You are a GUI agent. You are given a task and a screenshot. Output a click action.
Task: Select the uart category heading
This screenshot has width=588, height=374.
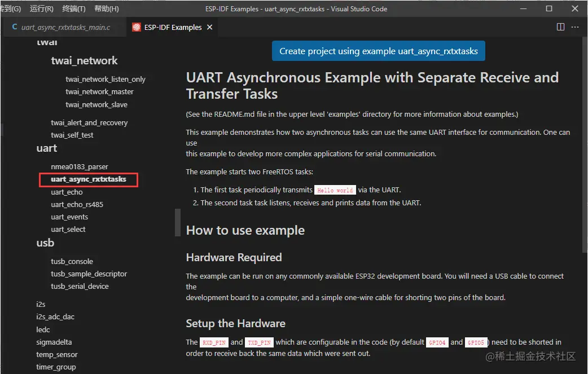click(47, 148)
